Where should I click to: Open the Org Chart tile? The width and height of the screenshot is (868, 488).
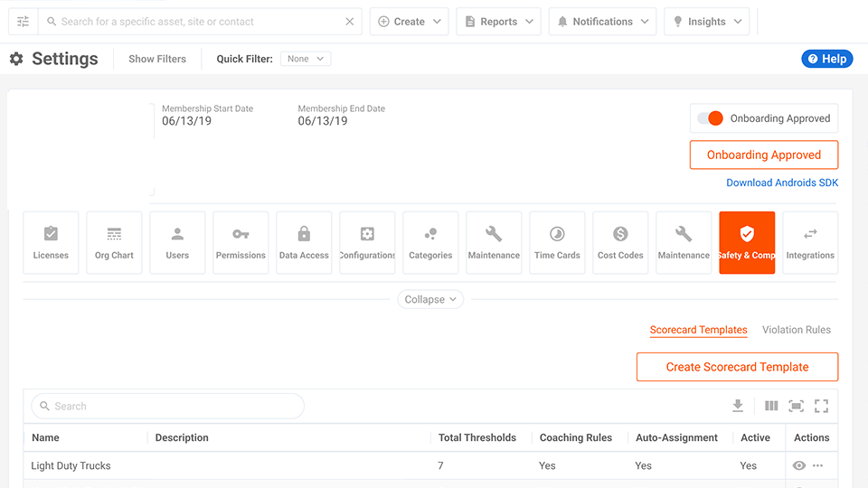114,242
